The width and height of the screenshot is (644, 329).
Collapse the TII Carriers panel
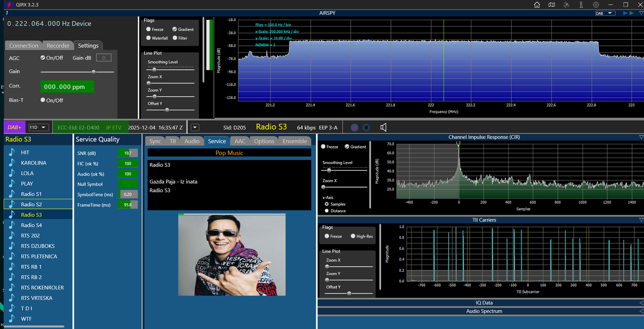641,220
